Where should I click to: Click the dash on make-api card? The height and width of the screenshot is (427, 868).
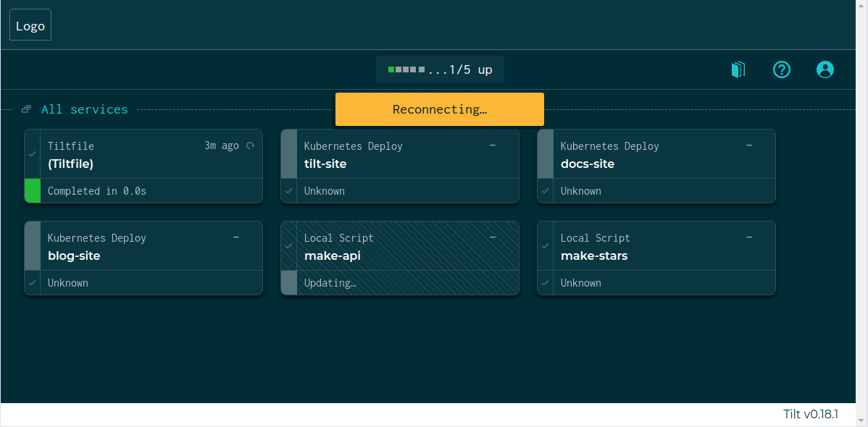click(493, 237)
